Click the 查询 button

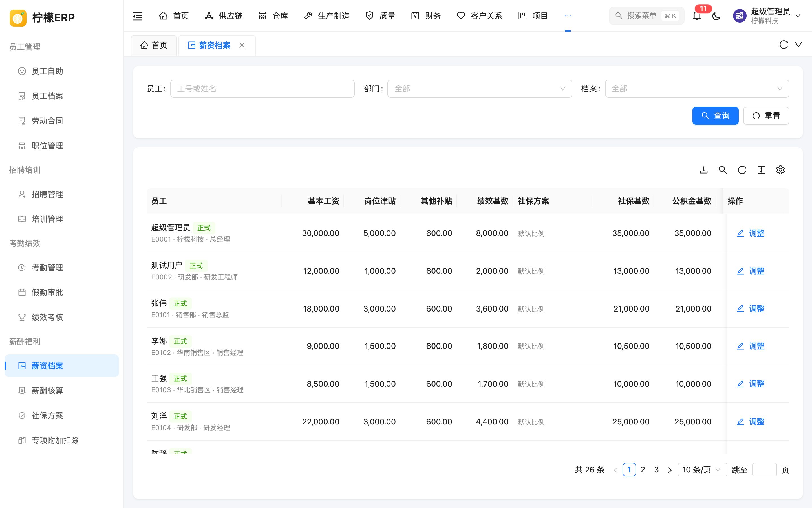click(x=715, y=116)
